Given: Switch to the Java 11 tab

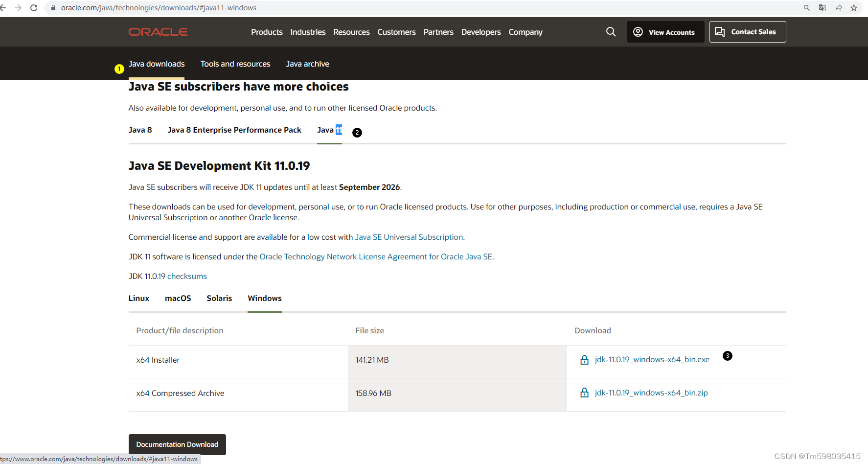Looking at the screenshot, I should (x=329, y=130).
